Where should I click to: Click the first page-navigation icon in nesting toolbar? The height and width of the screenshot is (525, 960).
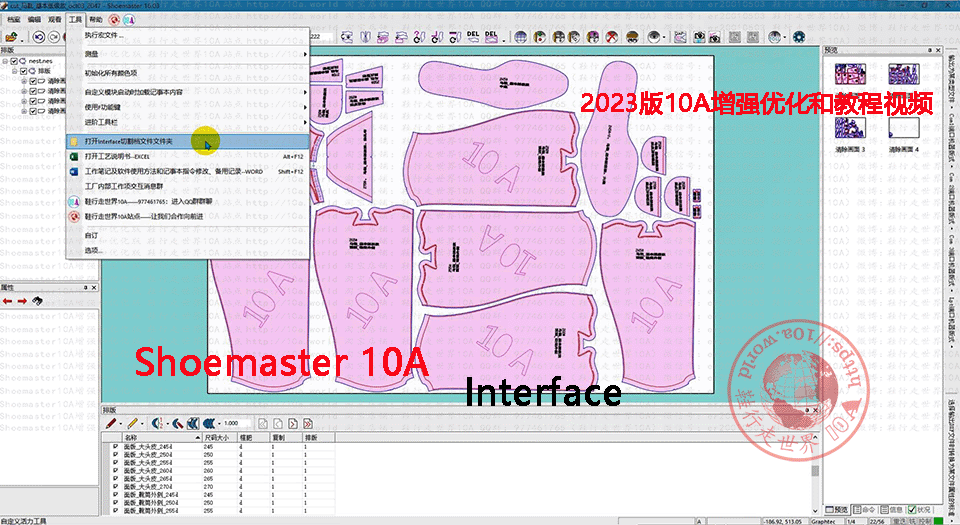[263, 423]
